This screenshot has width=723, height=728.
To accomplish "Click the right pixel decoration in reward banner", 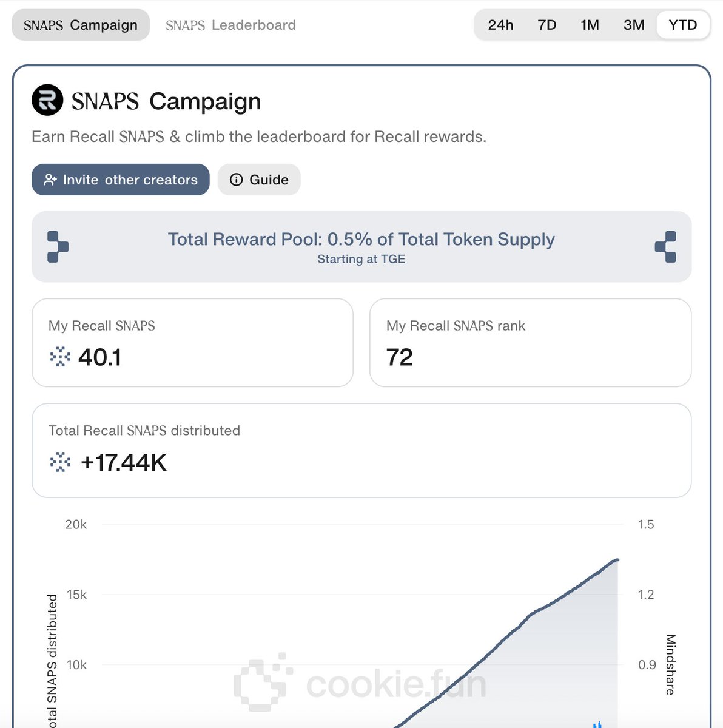I will (665, 246).
